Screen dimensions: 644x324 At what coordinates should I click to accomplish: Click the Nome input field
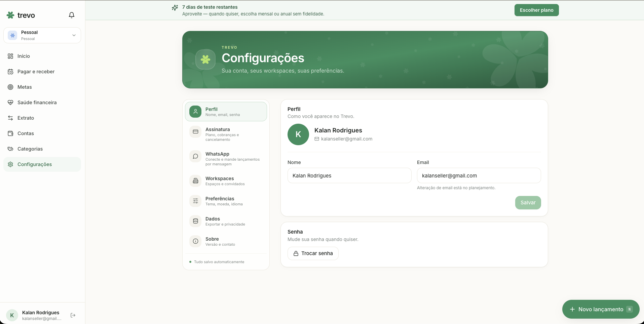coord(349,175)
